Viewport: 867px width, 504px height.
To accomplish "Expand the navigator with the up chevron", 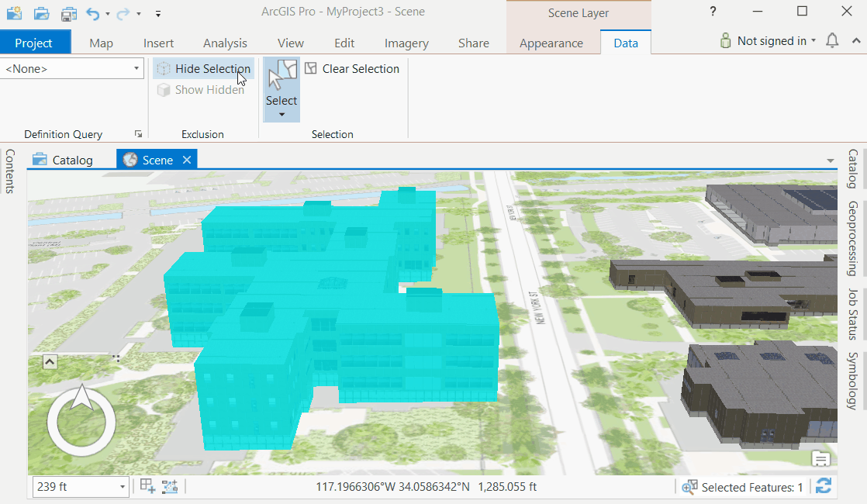I will pyautogui.click(x=49, y=361).
